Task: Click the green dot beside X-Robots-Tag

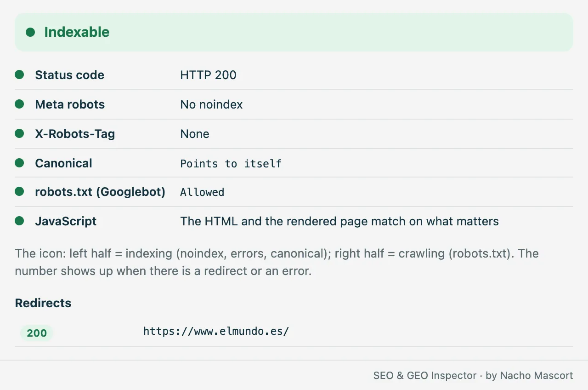Action: pos(19,134)
